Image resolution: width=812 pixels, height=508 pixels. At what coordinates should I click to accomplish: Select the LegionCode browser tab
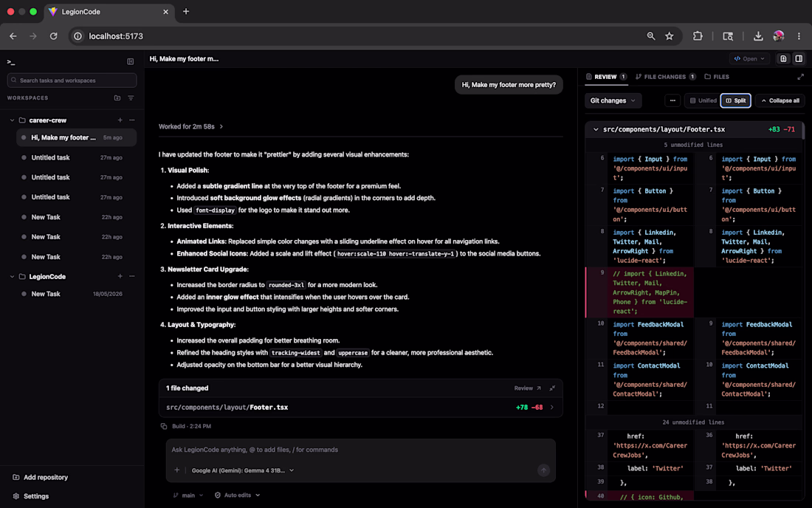pos(109,11)
